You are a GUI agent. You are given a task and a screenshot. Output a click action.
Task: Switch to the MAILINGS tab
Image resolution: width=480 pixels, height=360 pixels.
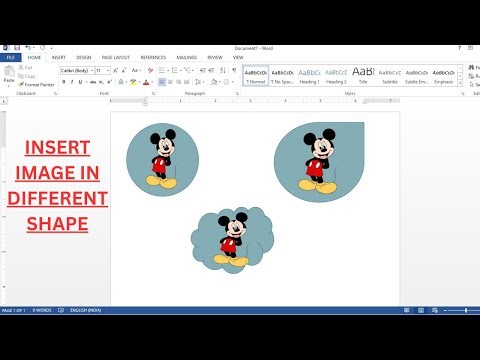pyautogui.click(x=187, y=58)
